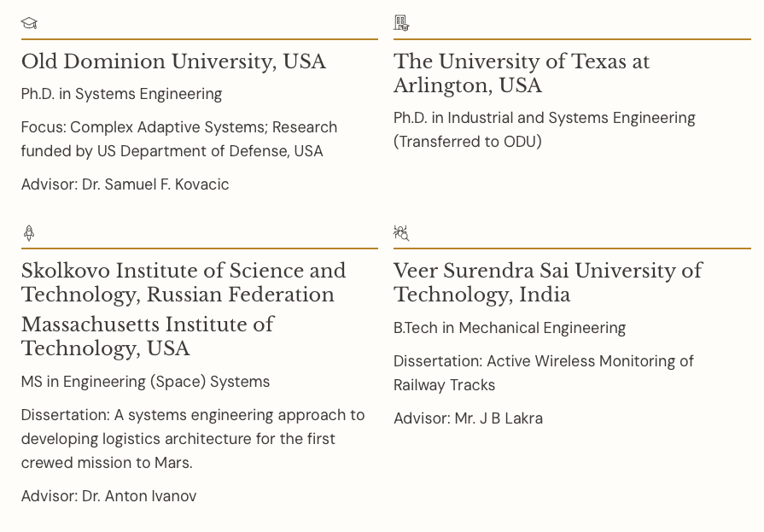Click the Advisor Dr. Anton Ivanov line
This screenshot has width=764, height=532.
pyautogui.click(x=108, y=496)
